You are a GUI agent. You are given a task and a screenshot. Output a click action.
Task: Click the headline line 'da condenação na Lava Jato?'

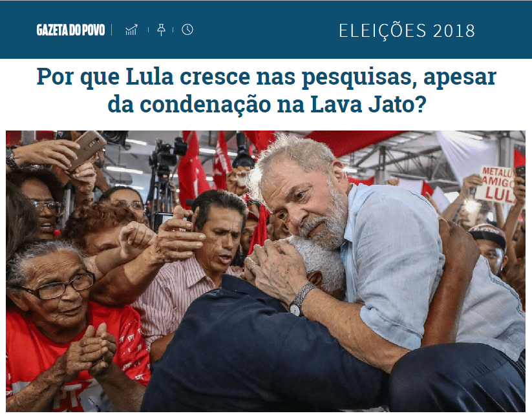[x=267, y=105]
